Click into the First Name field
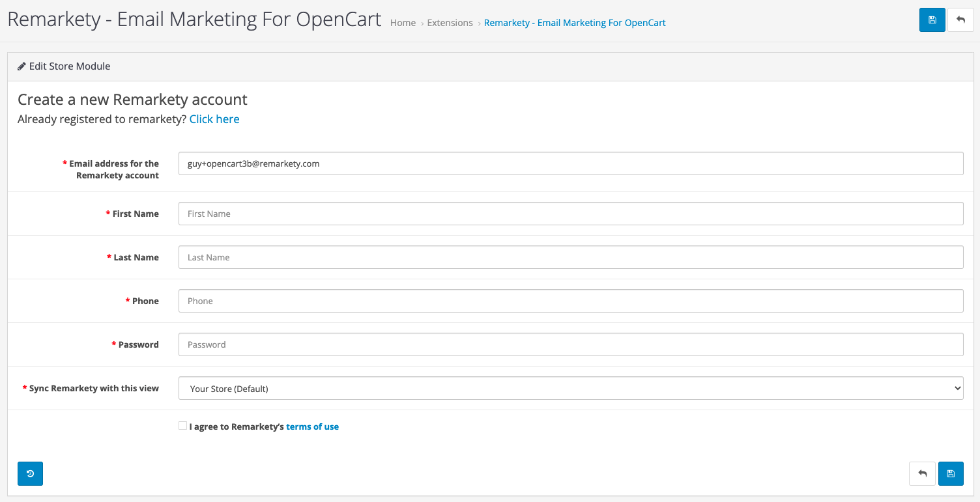The image size is (980, 502). pos(571,214)
